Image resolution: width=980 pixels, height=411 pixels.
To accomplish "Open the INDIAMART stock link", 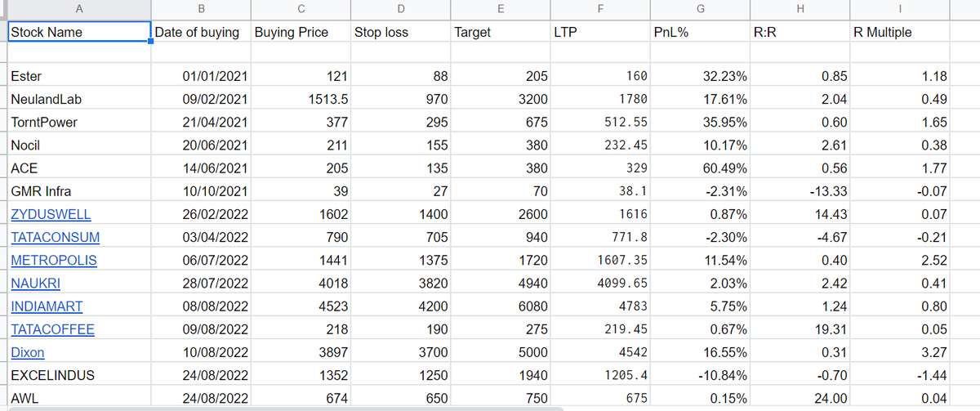I will pos(47,307).
